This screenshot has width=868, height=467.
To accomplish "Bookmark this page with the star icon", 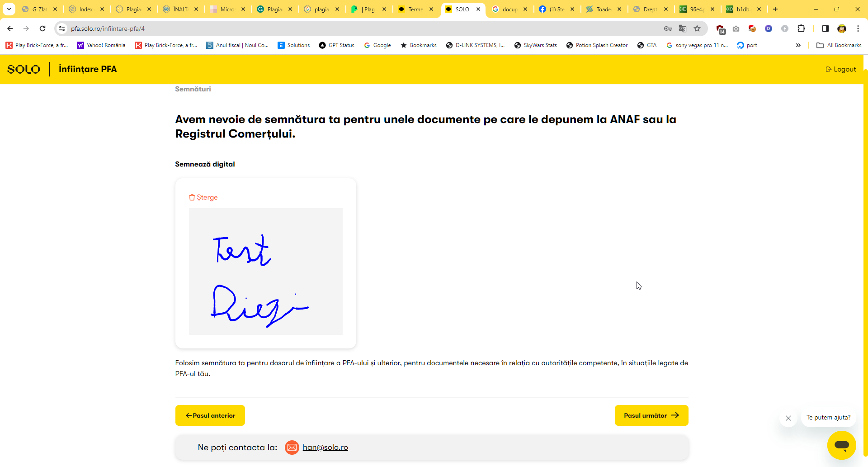I will coord(697,29).
